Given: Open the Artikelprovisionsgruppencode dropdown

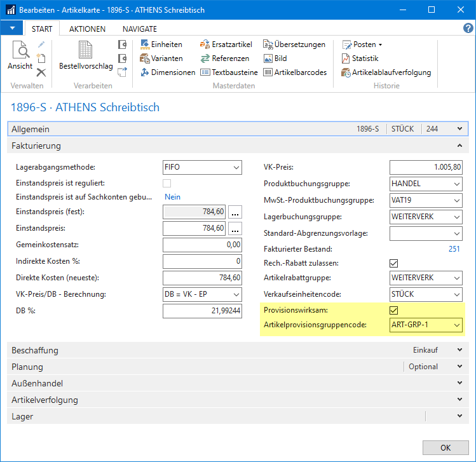Looking at the screenshot, I should (x=456, y=326).
